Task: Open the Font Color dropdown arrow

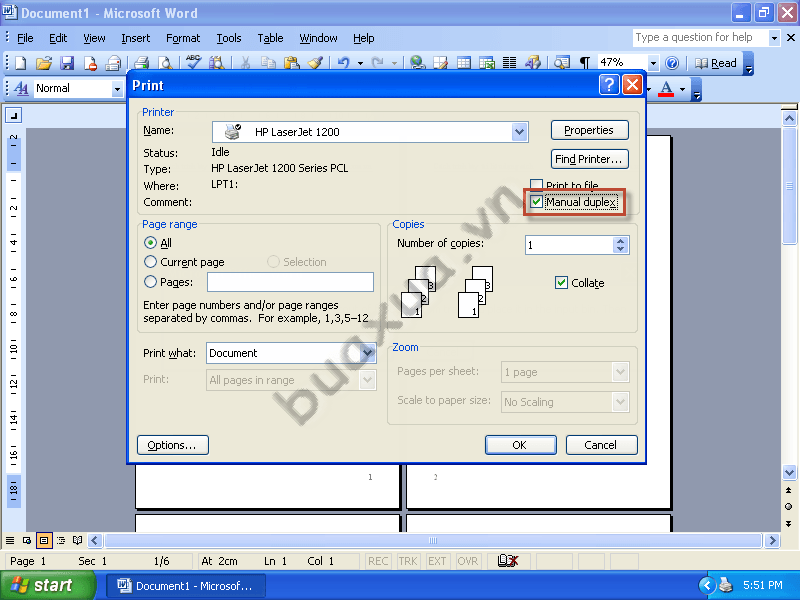Action: (682, 89)
